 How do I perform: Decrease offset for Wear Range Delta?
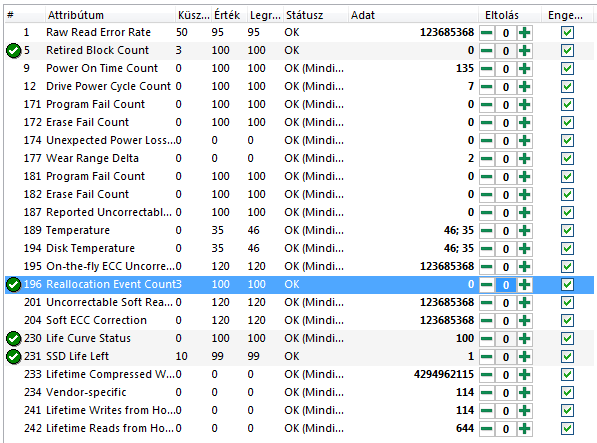pyautogui.click(x=487, y=159)
